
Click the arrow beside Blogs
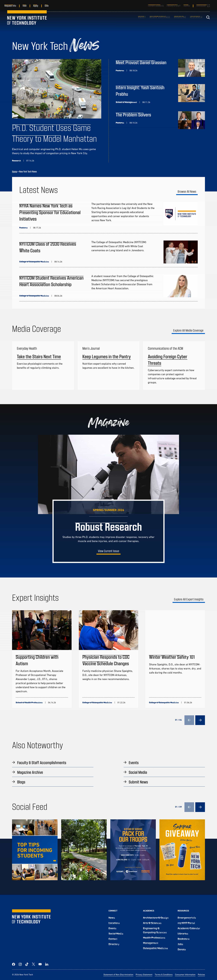[x=14, y=782]
